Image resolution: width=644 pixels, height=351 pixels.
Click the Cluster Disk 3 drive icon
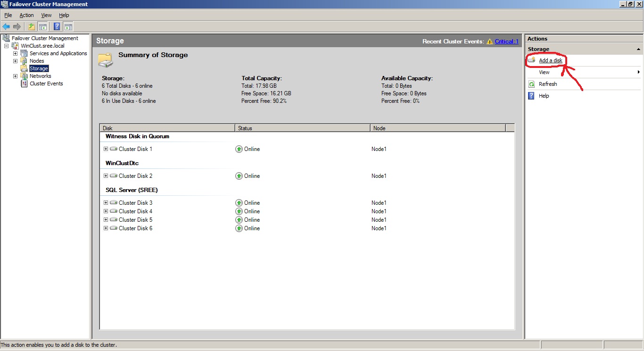[114, 203]
